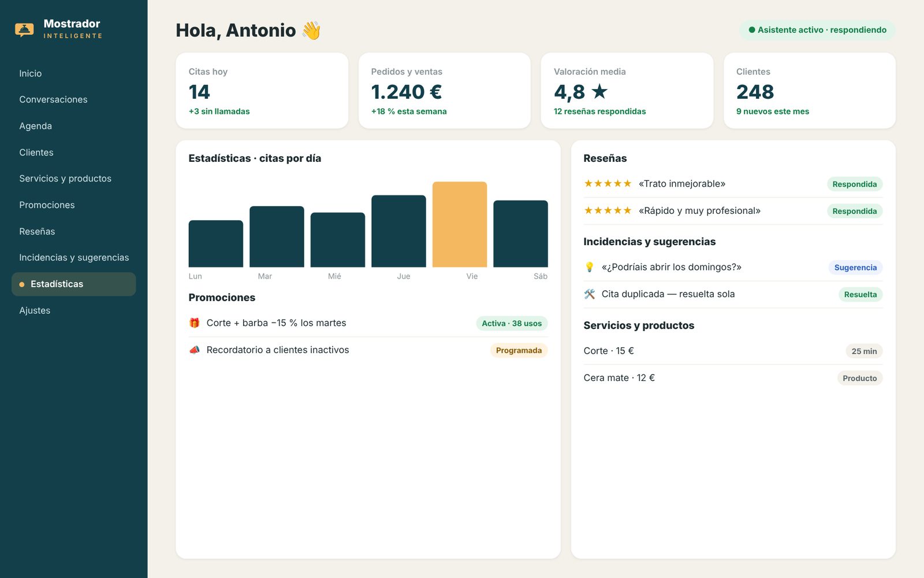The width and height of the screenshot is (924, 578).
Task: Click the five stars of «Rápido y muy profesional»
Action: coord(608,210)
